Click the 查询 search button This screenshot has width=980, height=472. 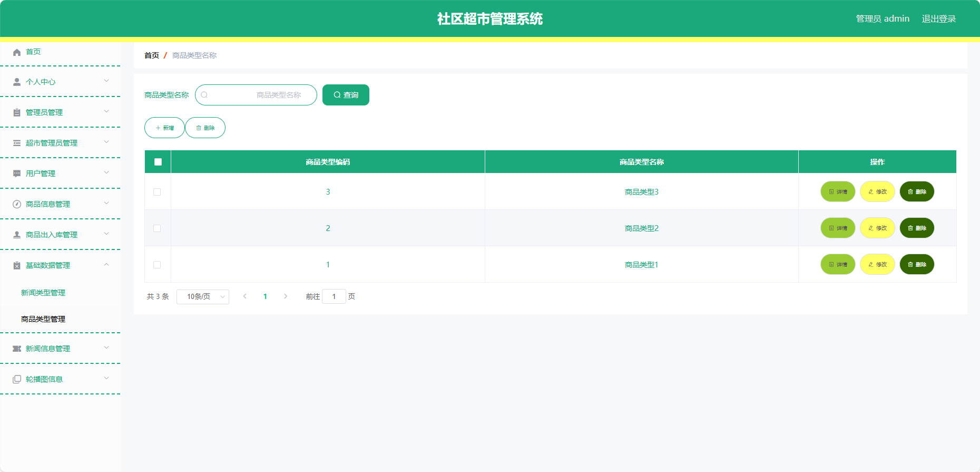click(x=346, y=95)
